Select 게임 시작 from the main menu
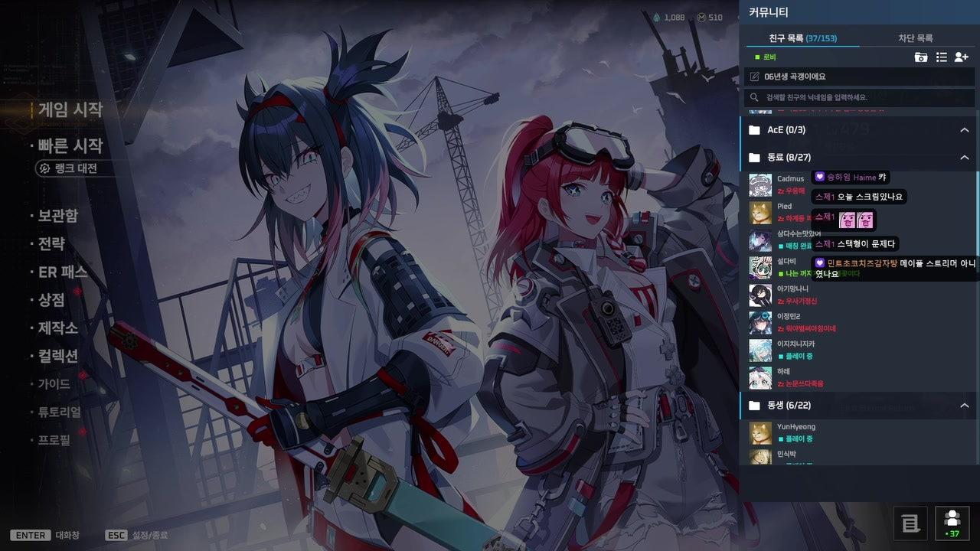This screenshot has width=980, height=551. pos(70,110)
